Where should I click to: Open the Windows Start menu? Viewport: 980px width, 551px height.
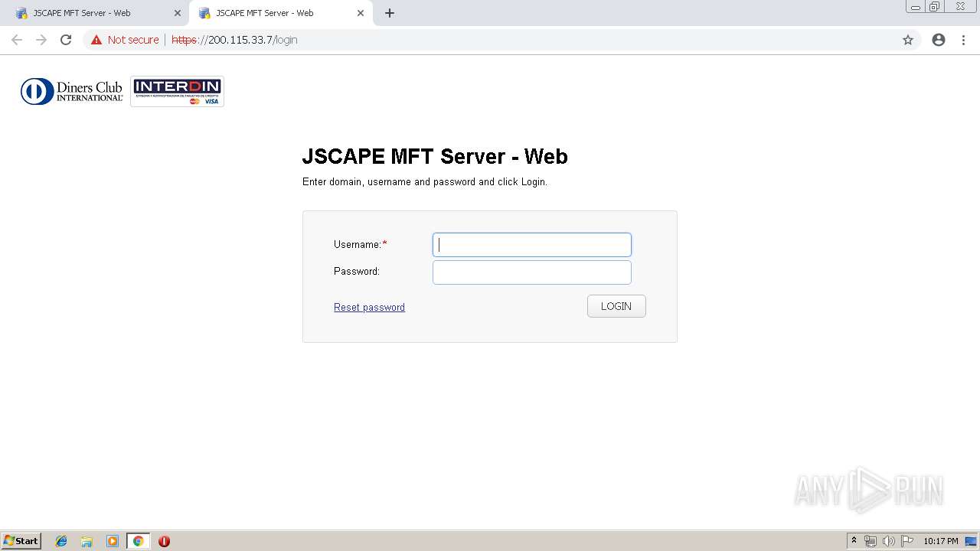[x=21, y=541]
